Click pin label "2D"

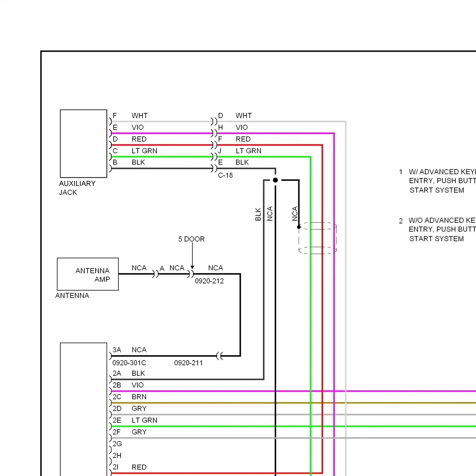click(117, 408)
